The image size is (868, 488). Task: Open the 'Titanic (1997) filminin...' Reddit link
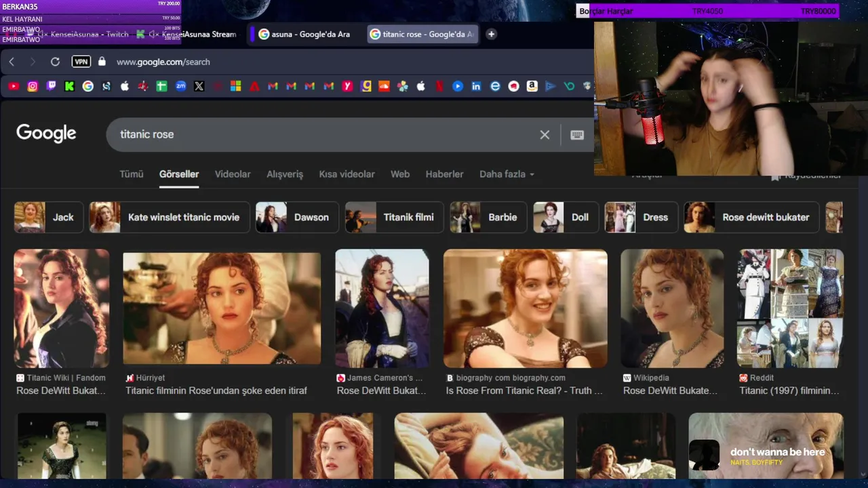789,390
